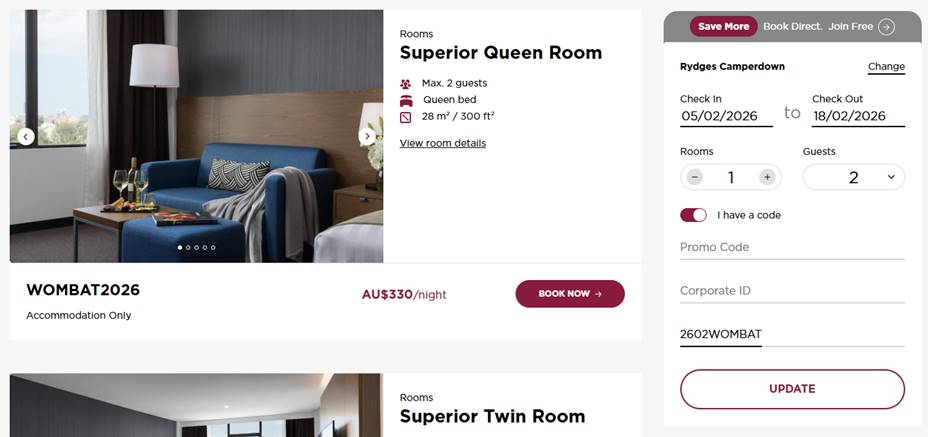Show next room photo with right arrow
The image size is (928, 437).
tap(367, 137)
